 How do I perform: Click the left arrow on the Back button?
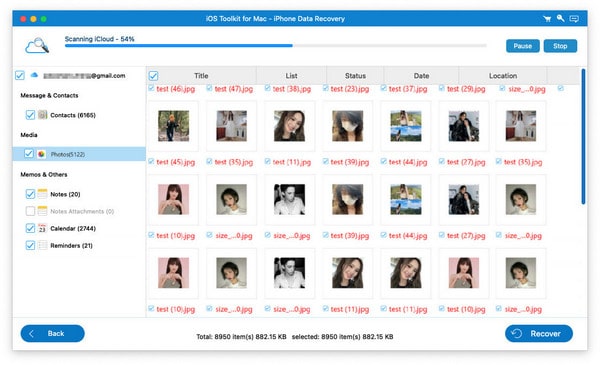[32, 334]
